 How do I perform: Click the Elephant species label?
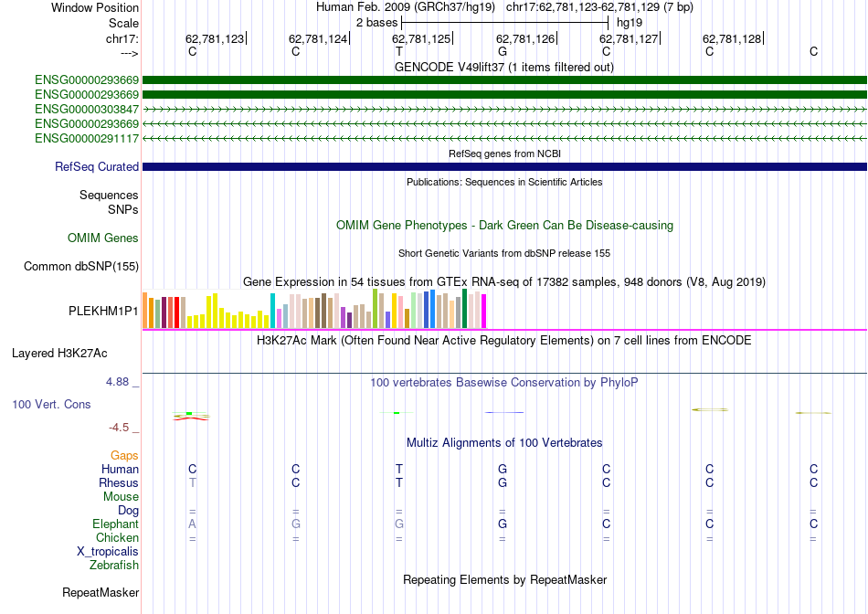tap(115, 524)
